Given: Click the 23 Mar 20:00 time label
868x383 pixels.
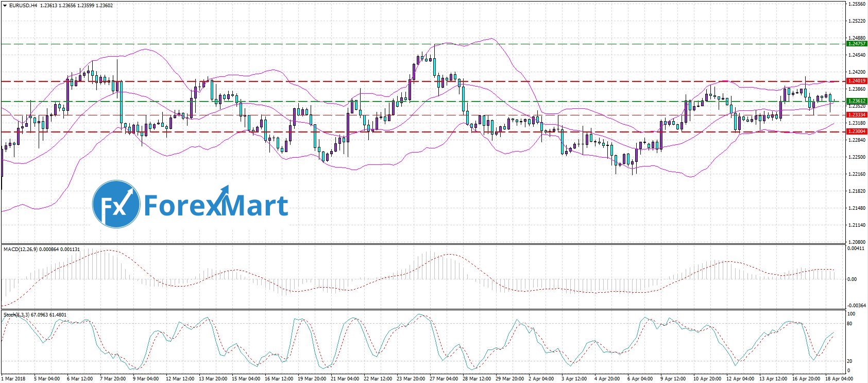Looking at the screenshot, I should click(411, 379).
